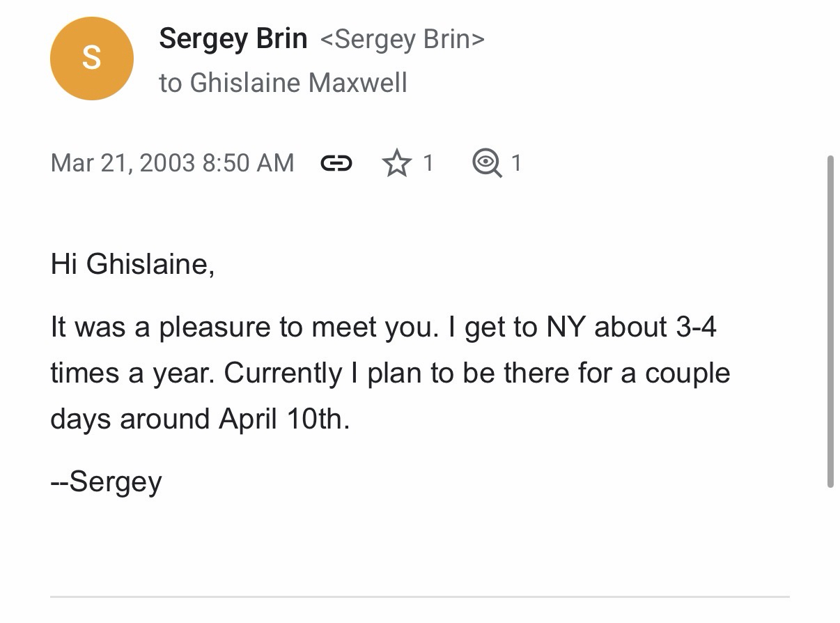The height and width of the screenshot is (623, 840).
Task: Click the orange "S" sender avatar
Action: 91,59
